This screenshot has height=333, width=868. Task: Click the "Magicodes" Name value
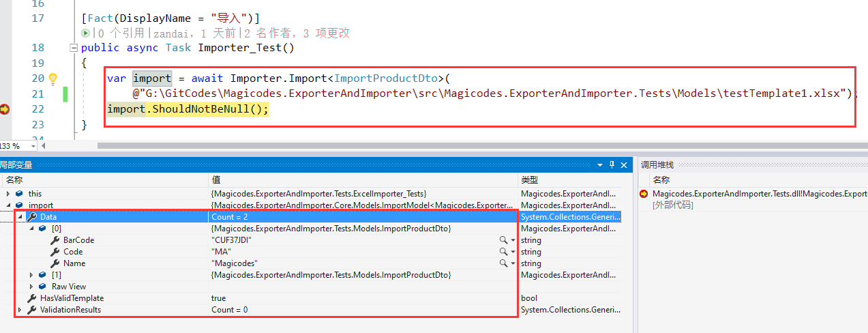(x=235, y=263)
